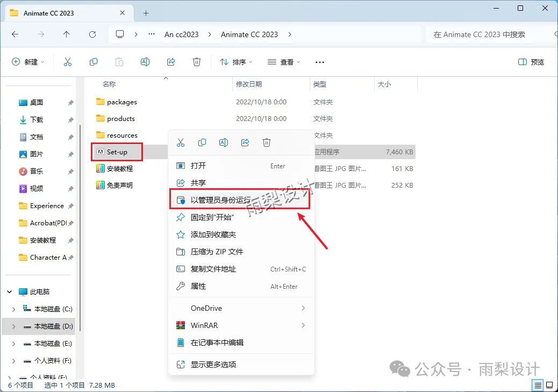558x392 pixels.
Task: Go back with the left arrow
Action: [x=15, y=34]
